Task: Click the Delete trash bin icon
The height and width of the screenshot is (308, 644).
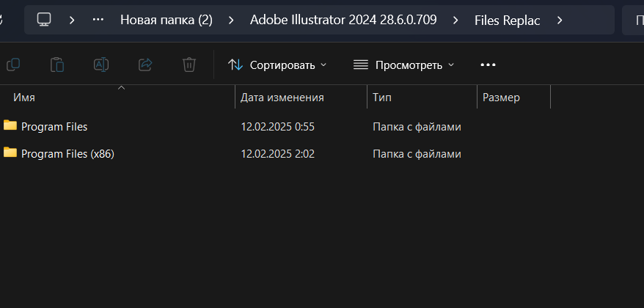Action: coord(189,65)
